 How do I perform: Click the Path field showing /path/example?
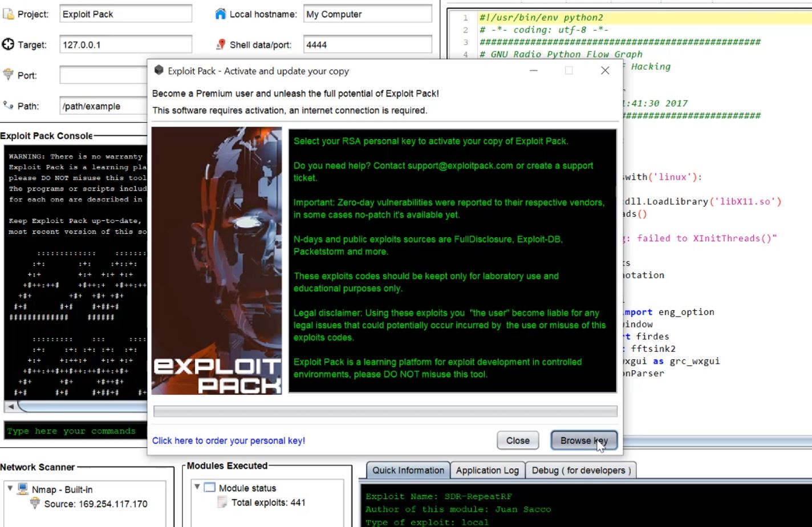coord(103,106)
